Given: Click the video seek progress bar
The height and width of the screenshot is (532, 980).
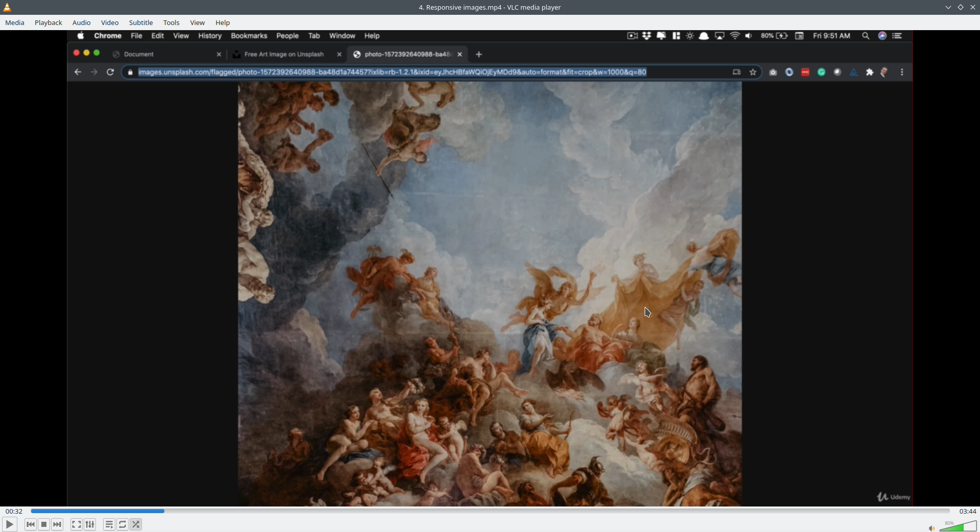Looking at the screenshot, I should [x=490, y=511].
